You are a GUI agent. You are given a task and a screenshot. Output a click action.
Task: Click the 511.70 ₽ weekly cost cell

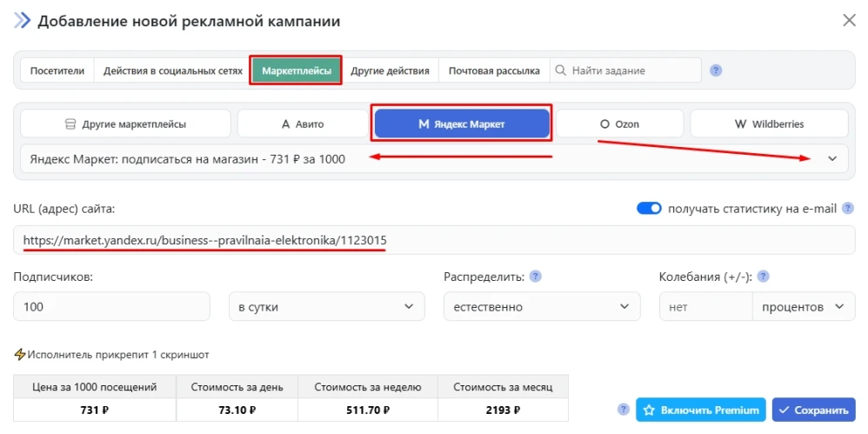point(368,411)
